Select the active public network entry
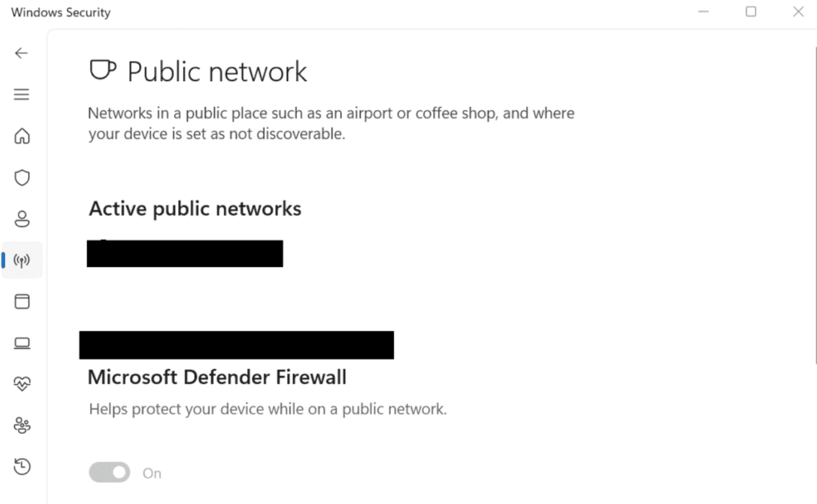Viewport: 817px width, 504px height. click(x=185, y=254)
